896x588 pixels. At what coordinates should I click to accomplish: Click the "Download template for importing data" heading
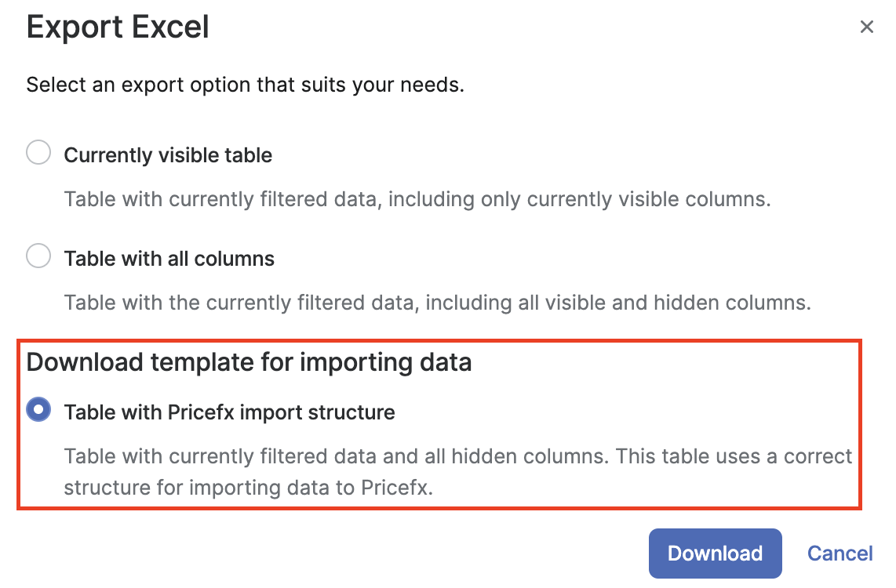point(249,363)
